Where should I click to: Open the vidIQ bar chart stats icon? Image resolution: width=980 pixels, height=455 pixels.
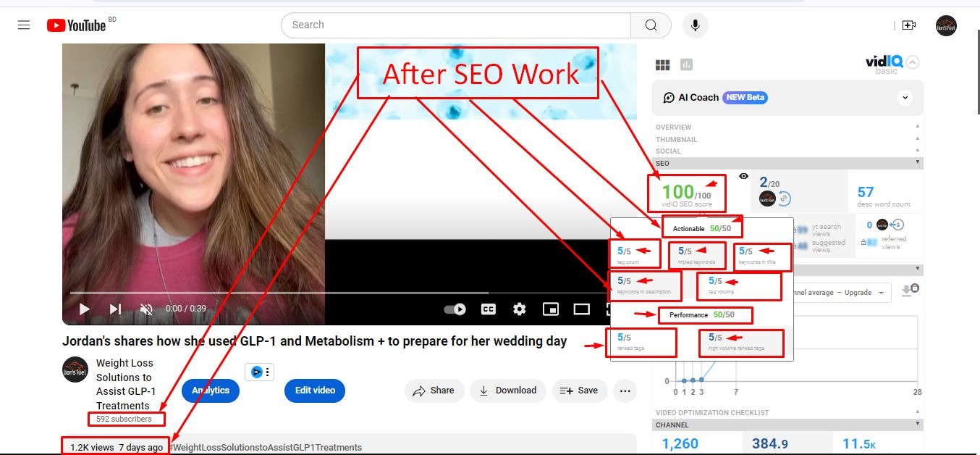coord(686,65)
